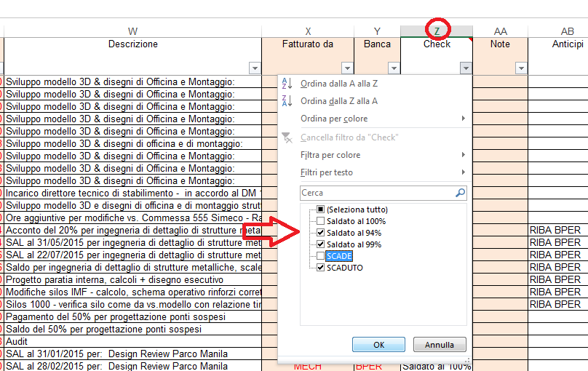Click into the Cerca search field
Image resolution: width=588 pixels, height=371 pixels.
(x=375, y=193)
